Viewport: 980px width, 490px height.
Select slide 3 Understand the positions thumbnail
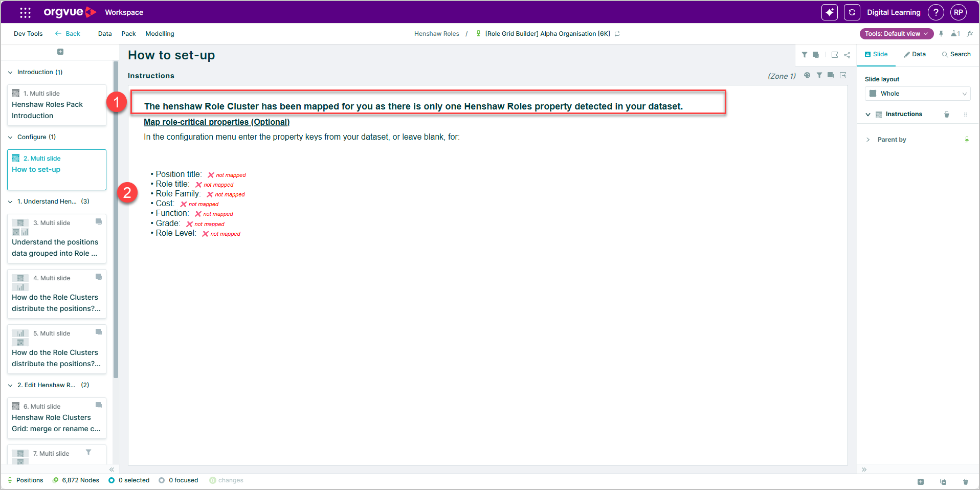point(57,238)
